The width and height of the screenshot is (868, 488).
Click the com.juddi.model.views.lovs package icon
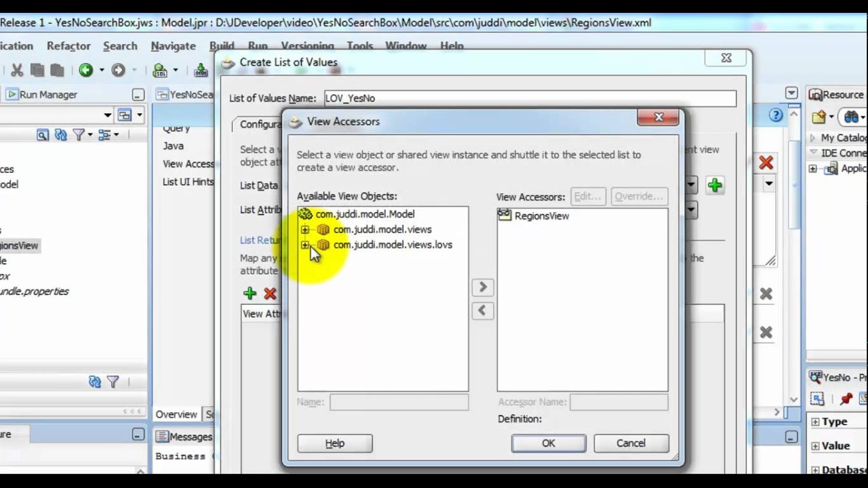[323, 245]
